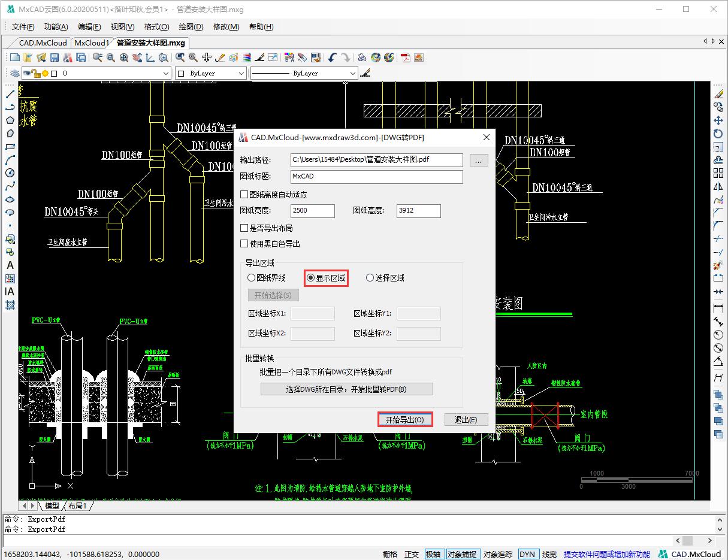The height and width of the screenshot is (560, 728).
Task: Open the layer selection dropdown
Action: point(167,72)
